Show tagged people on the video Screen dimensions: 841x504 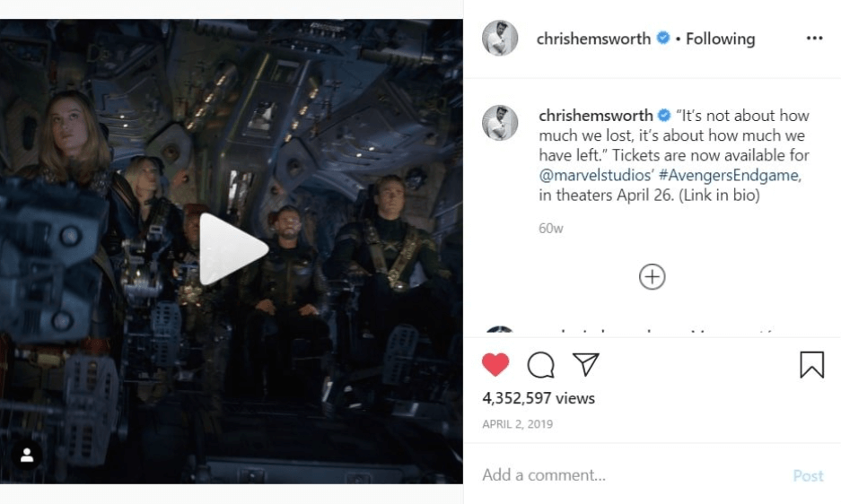click(27, 456)
